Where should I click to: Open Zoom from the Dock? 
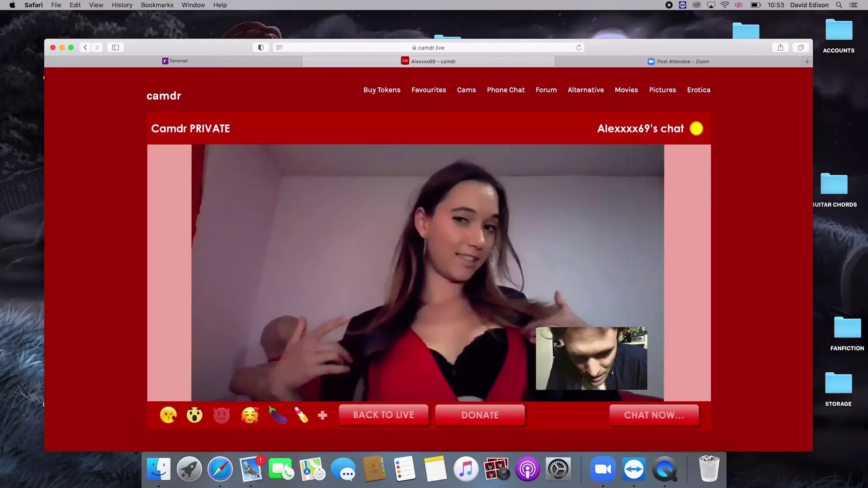tap(603, 469)
